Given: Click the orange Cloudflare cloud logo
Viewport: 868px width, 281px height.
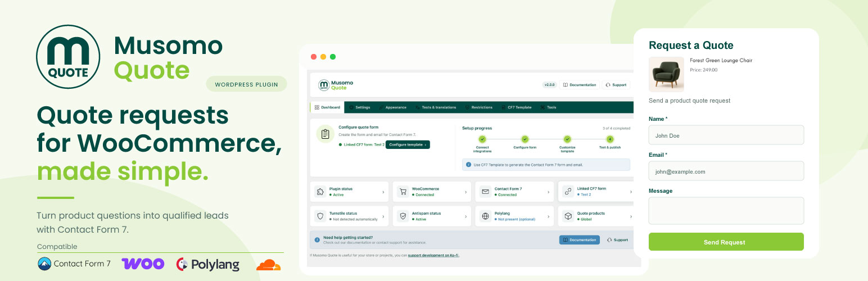Looking at the screenshot, I should [x=268, y=265].
